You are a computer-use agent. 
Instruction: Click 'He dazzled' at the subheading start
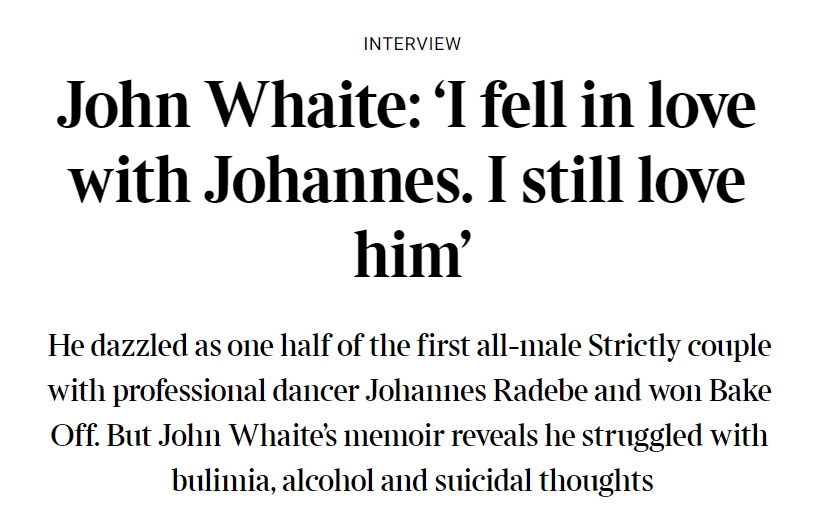point(118,346)
